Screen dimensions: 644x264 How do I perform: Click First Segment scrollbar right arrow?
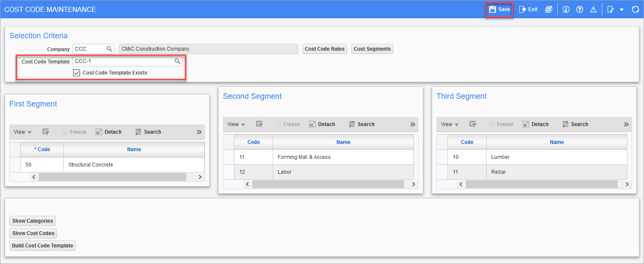point(199,177)
